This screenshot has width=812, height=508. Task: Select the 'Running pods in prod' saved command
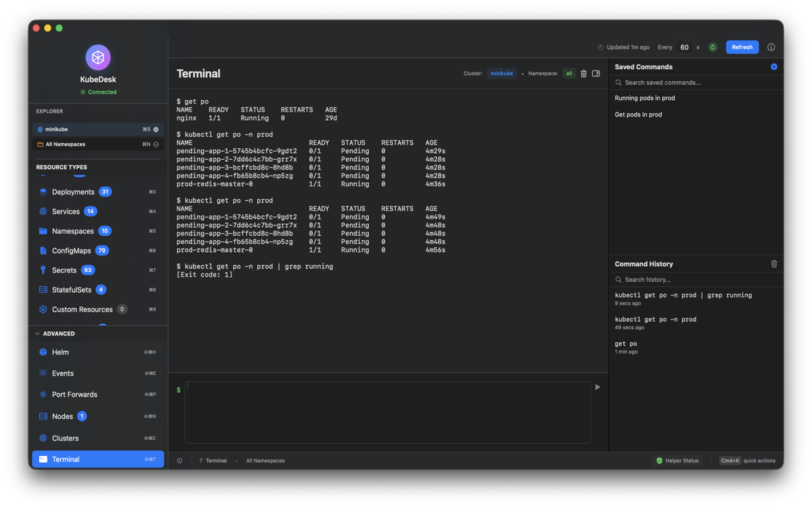click(x=644, y=98)
